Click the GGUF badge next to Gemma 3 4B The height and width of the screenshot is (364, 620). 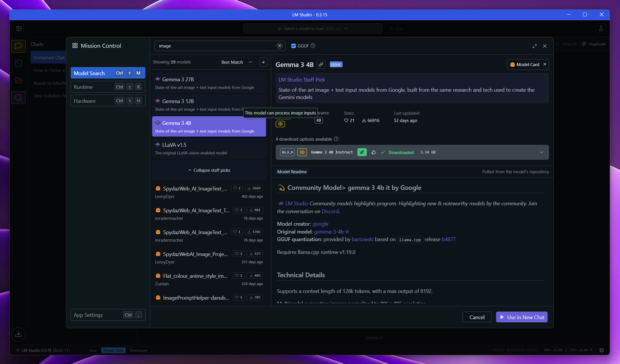(x=336, y=65)
